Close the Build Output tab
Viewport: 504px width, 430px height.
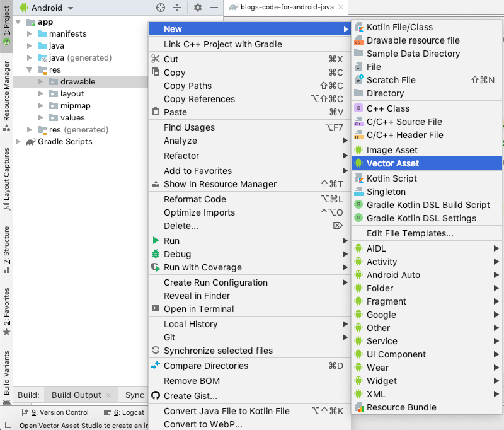(108, 395)
